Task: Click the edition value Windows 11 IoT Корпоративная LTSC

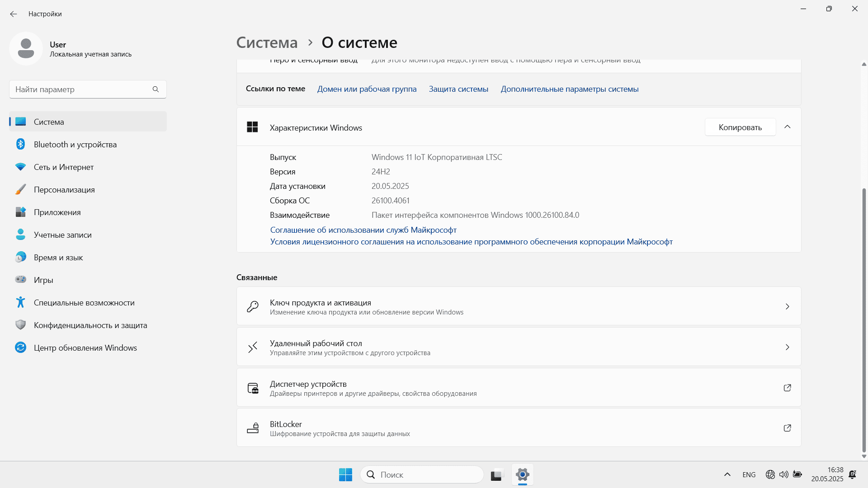Action: (x=437, y=157)
